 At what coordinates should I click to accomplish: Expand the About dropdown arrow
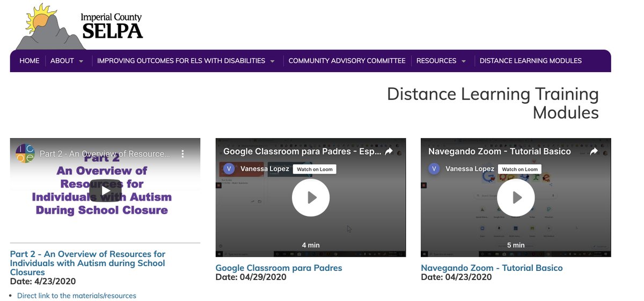click(x=81, y=61)
